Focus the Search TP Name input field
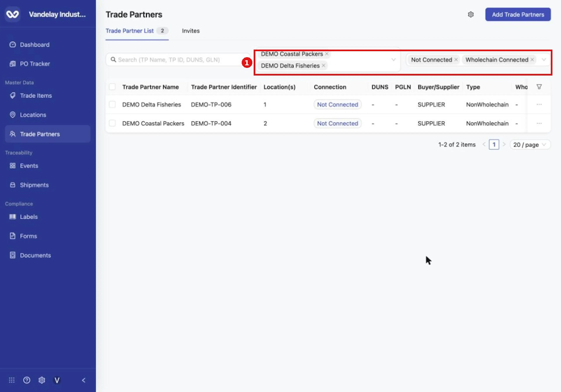The height and width of the screenshot is (392, 561). [x=178, y=60]
